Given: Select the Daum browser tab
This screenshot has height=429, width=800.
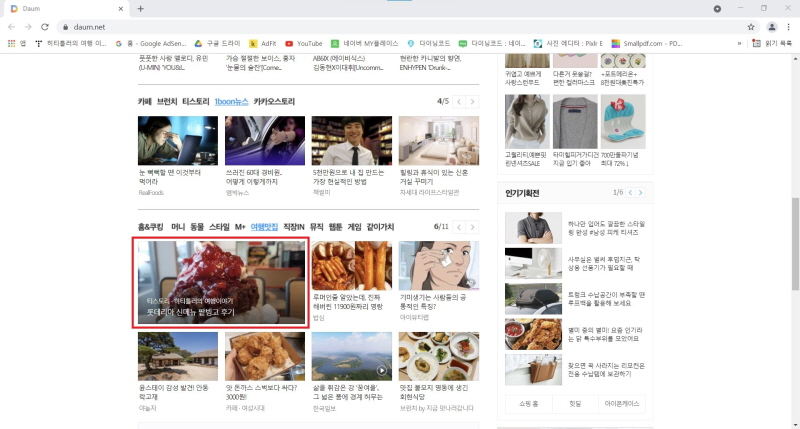Looking at the screenshot, I should (x=65, y=9).
